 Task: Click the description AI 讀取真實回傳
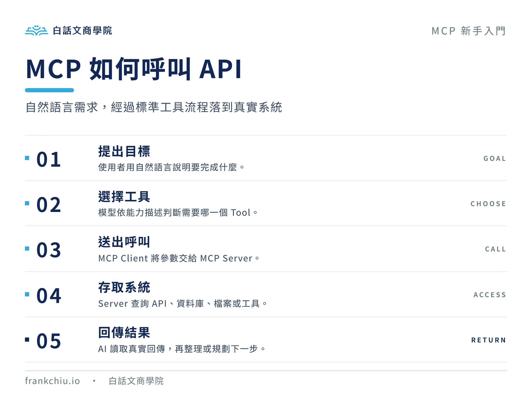pos(182,349)
